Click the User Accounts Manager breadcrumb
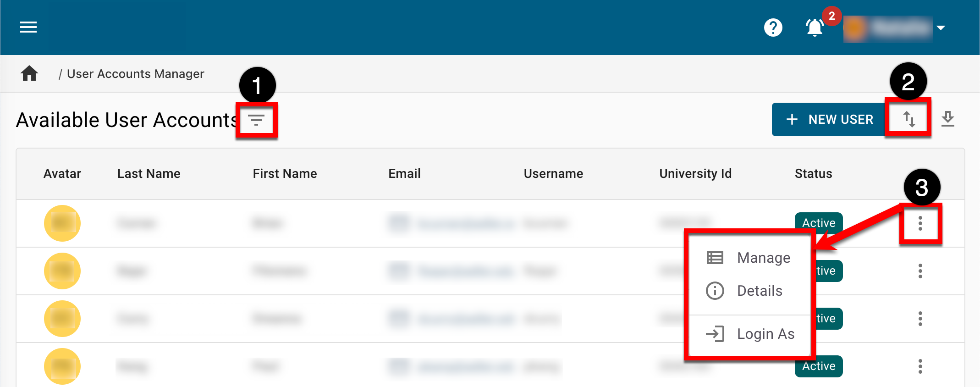The image size is (980, 387). click(x=135, y=74)
